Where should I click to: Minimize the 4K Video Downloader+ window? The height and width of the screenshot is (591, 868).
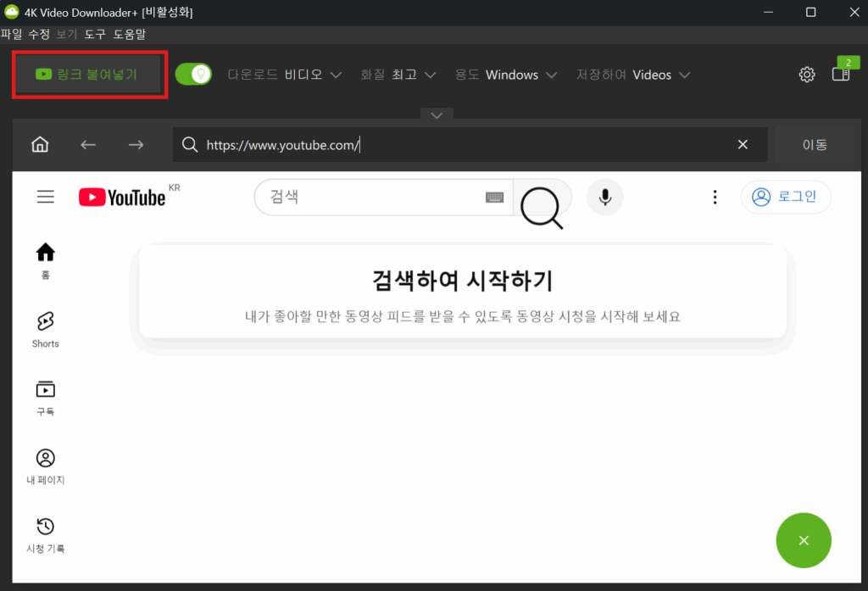[768, 12]
